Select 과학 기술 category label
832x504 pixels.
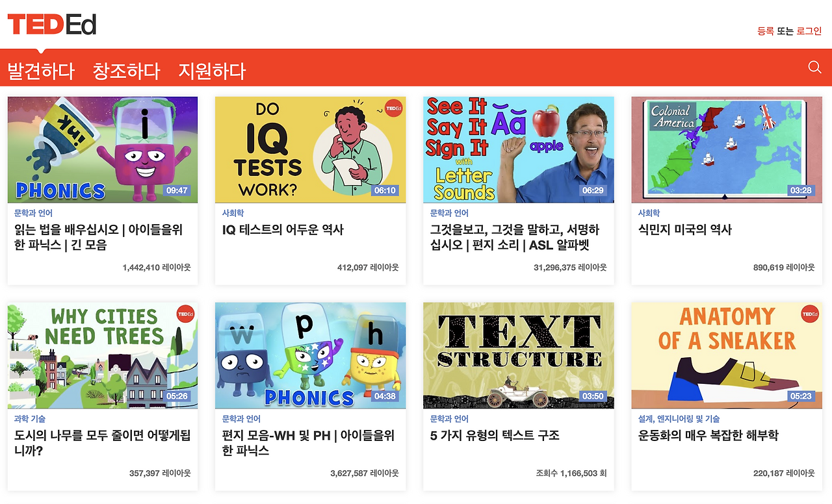tap(30, 419)
